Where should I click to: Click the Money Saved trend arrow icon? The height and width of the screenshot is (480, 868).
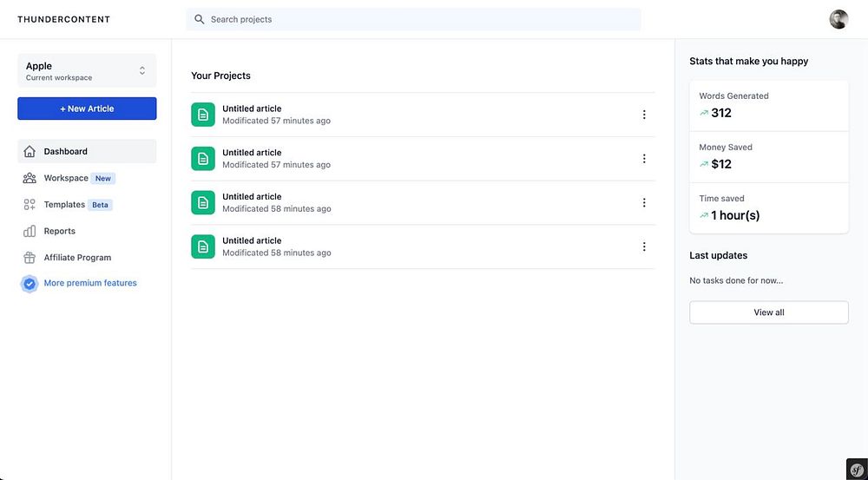point(704,164)
